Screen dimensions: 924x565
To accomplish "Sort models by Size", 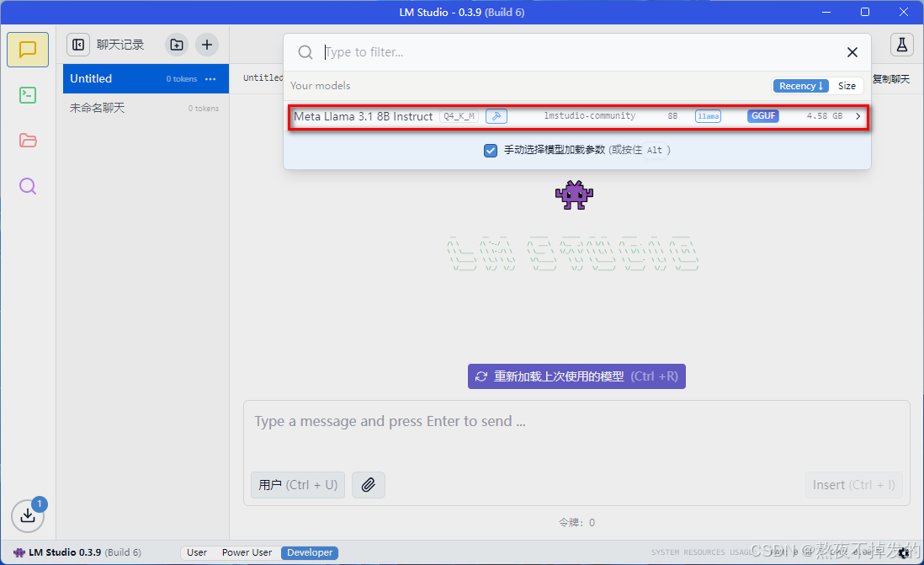I will [x=847, y=86].
